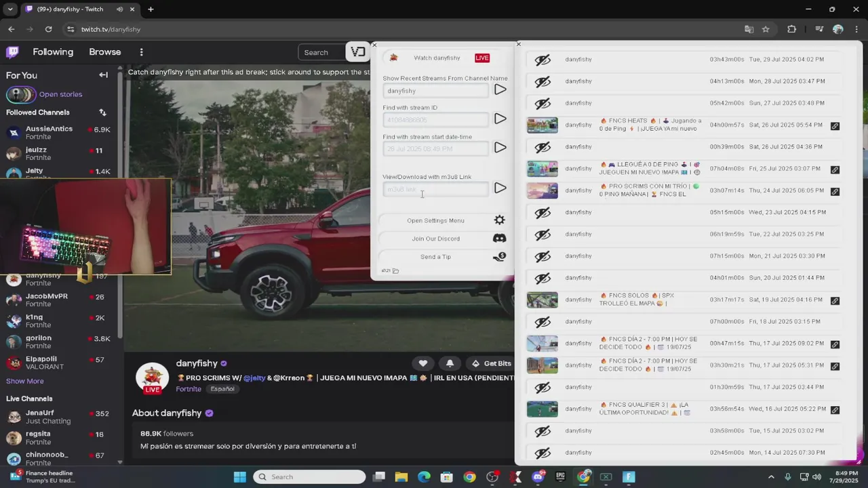The height and width of the screenshot is (488, 868).
Task: Open the Chrome extensions puzzle icon
Action: click(791, 29)
